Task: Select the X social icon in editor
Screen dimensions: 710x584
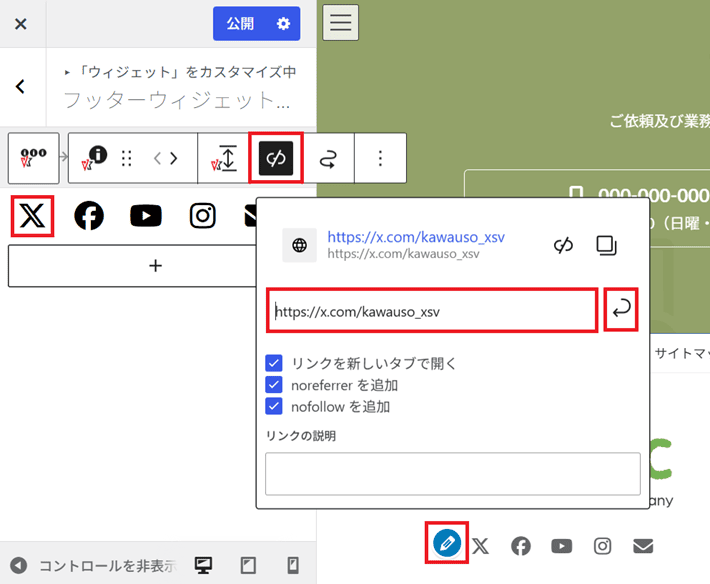Action: point(33,216)
